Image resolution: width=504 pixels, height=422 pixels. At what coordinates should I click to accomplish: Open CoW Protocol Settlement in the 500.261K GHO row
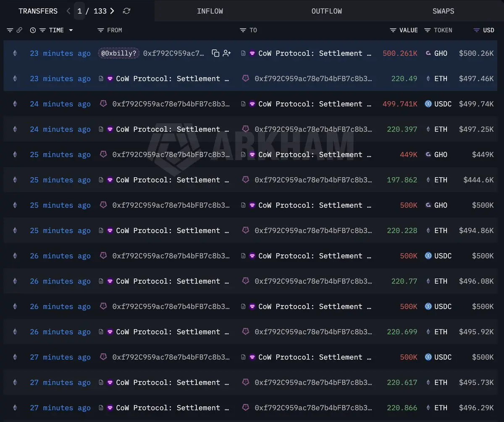[315, 53]
